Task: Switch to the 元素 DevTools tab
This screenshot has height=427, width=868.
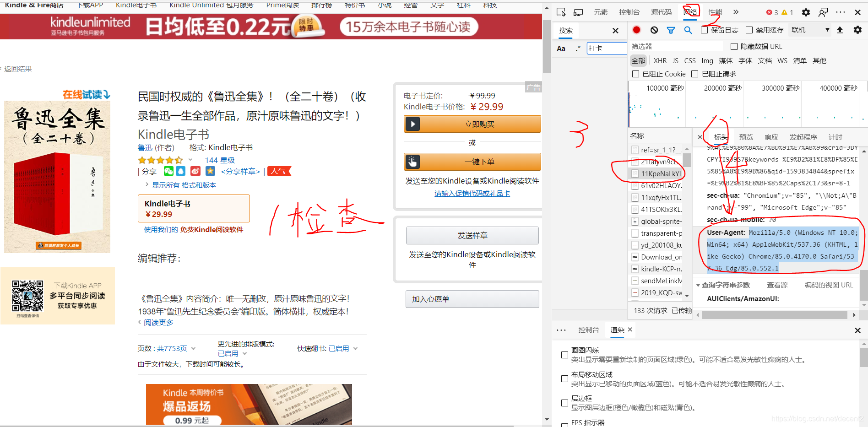Action: (601, 12)
